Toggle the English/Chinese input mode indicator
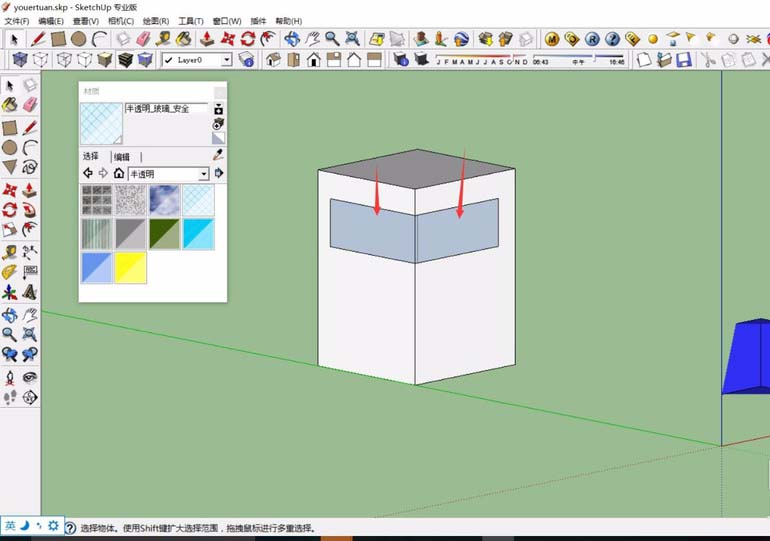 [x=9, y=525]
